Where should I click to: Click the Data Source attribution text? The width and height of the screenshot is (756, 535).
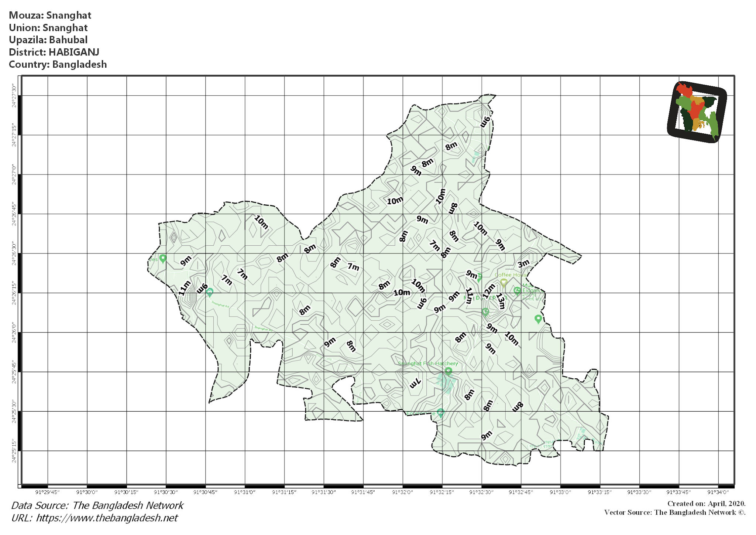(97, 505)
